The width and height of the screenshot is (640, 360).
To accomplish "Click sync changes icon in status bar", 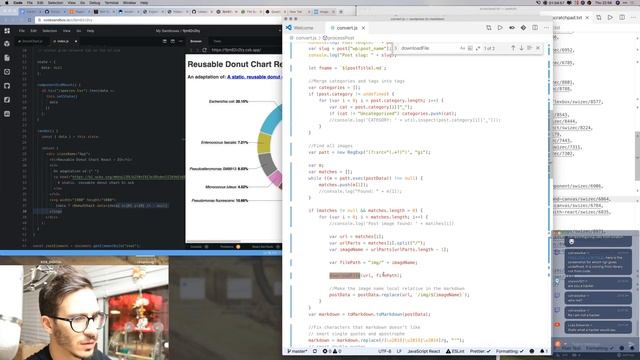I will 315,351.
